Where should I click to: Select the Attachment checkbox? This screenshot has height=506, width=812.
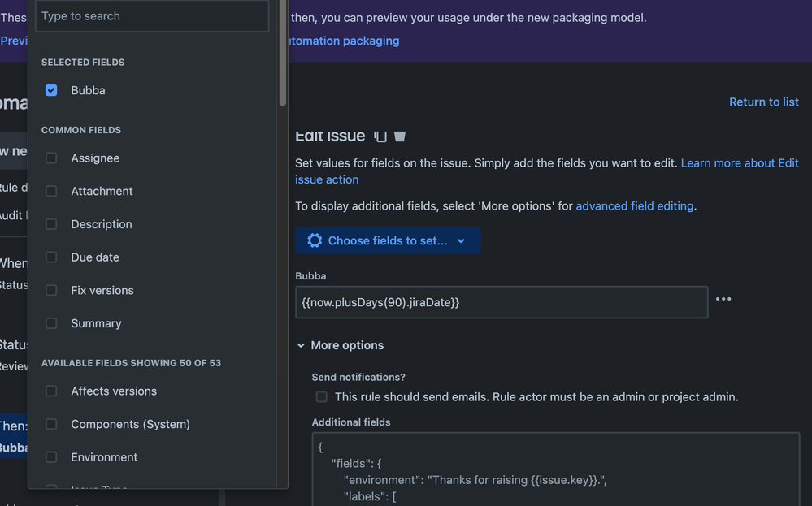[x=51, y=191]
